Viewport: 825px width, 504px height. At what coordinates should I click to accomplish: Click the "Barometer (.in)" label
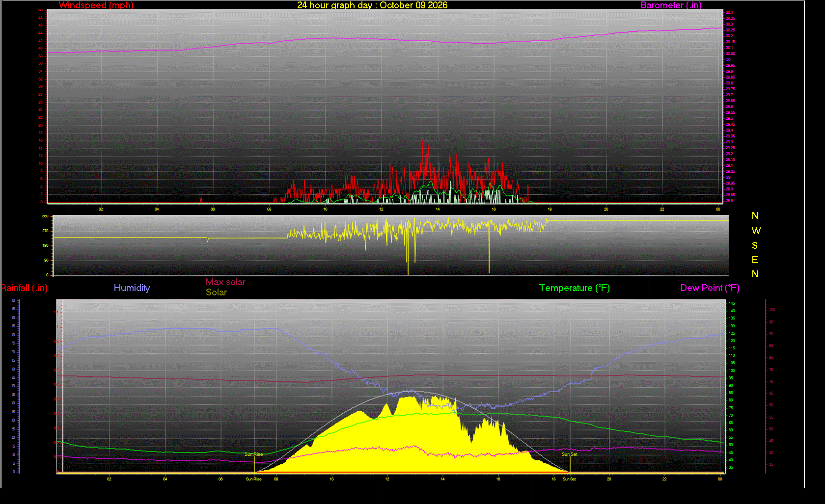(671, 5)
